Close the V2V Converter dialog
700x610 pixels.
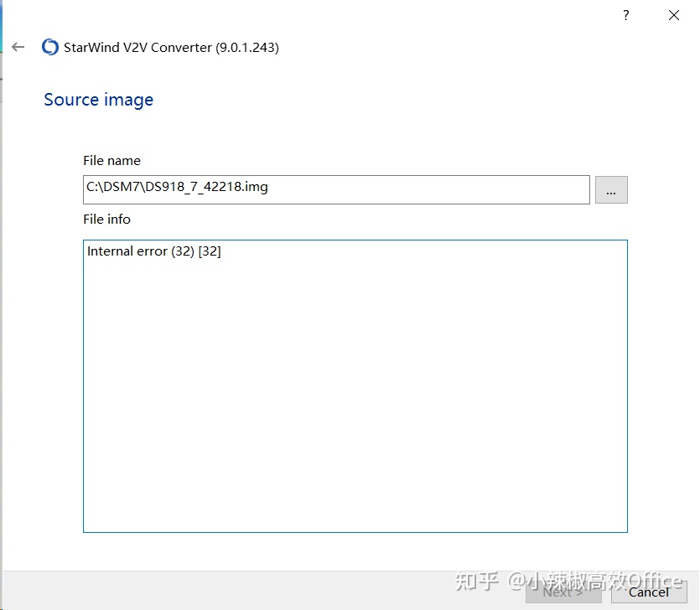pyautogui.click(x=674, y=15)
